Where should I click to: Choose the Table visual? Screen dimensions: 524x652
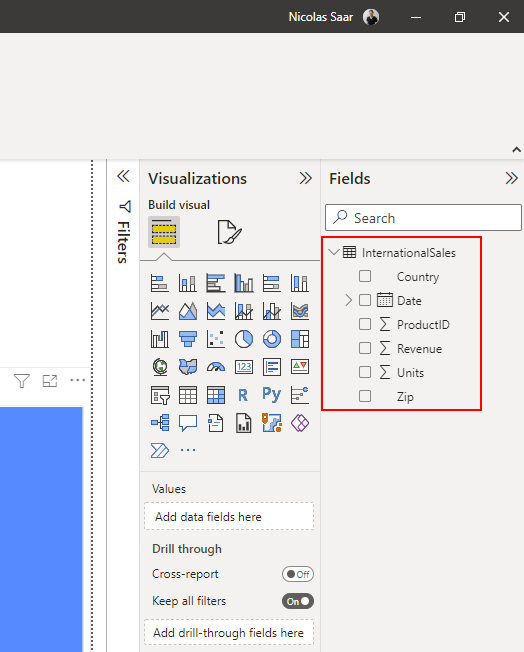(188, 395)
